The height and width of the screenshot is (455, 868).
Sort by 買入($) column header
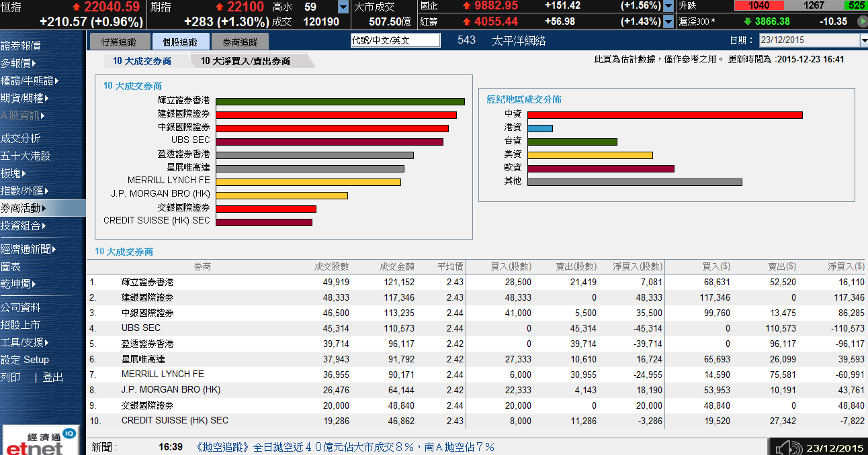tap(716, 266)
